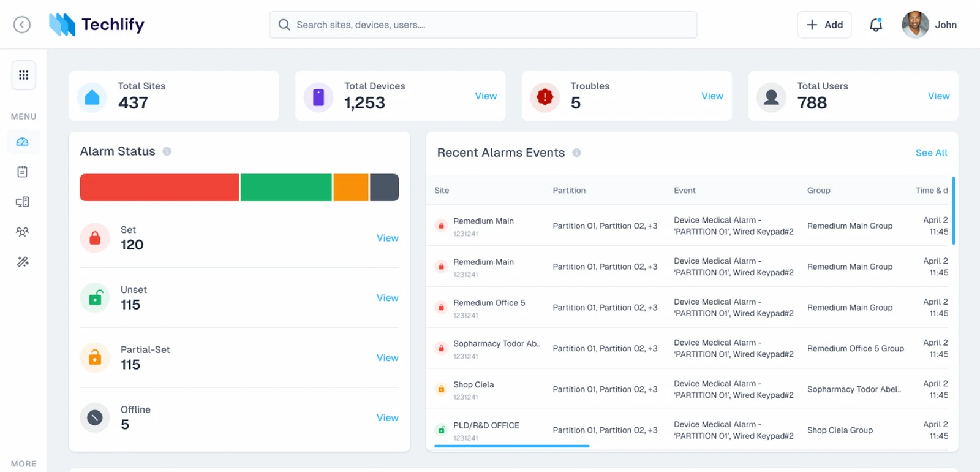
Task: Click the Offline status icon
Action: pos(95,417)
